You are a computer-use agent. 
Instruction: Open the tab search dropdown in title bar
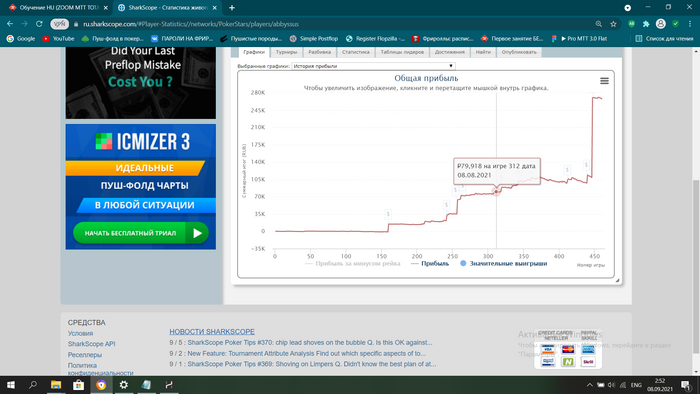click(628, 8)
